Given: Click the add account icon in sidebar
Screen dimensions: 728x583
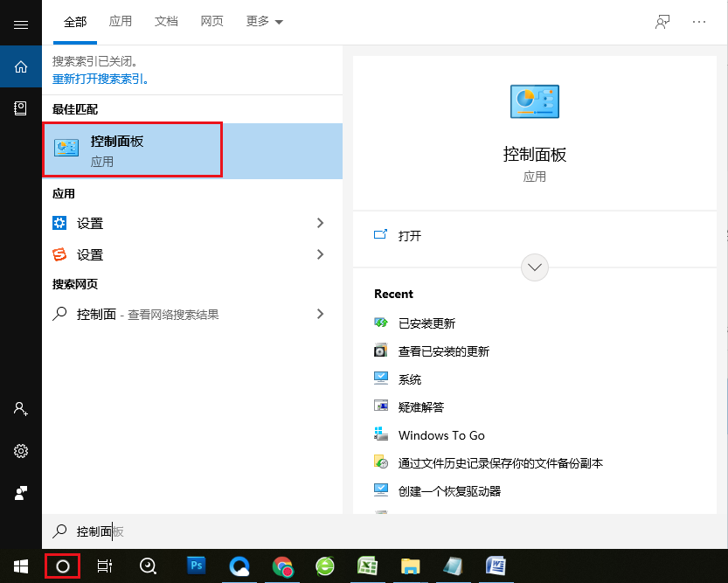Looking at the screenshot, I should tap(20, 409).
